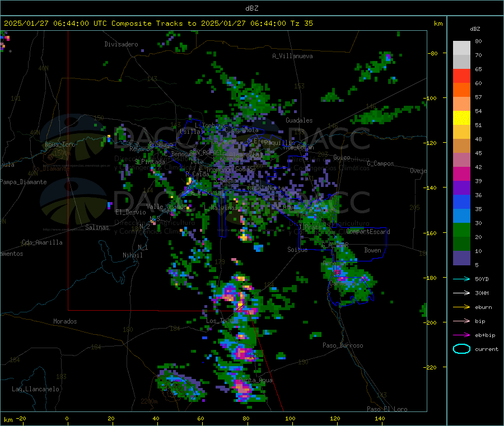Click the 'km' label at bottom left axis
504x426 pixels.
pos(8,420)
